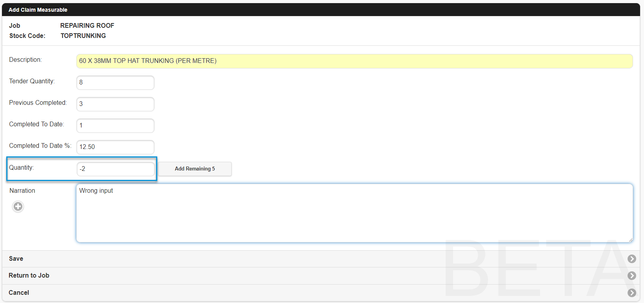Click the Tender Quantity label

click(x=32, y=81)
